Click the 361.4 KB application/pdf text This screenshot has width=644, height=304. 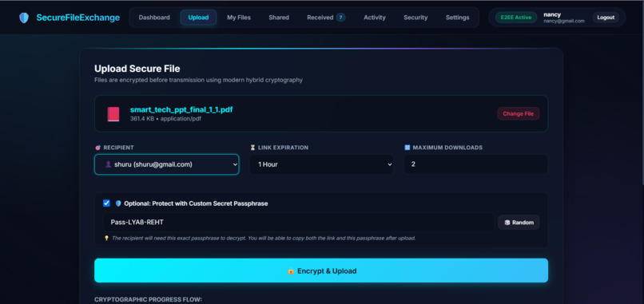click(x=165, y=119)
